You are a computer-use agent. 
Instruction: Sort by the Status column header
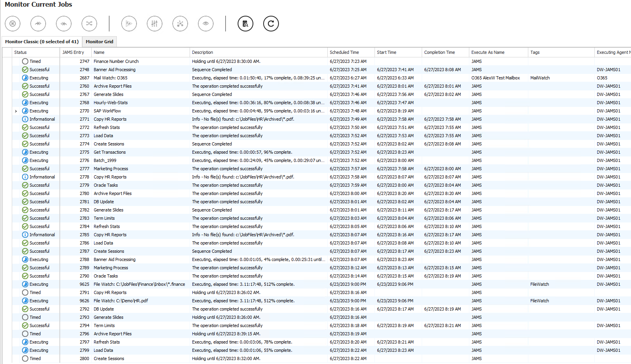pyautogui.click(x=20, y=52)
